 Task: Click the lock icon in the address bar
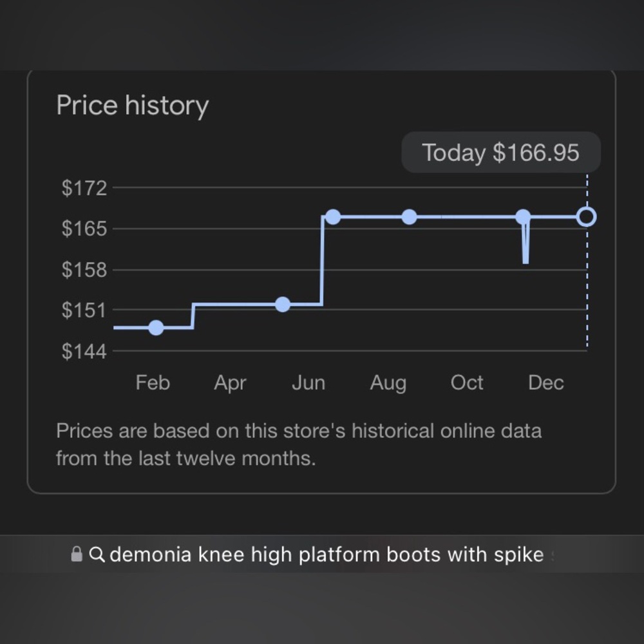(77, 554)
